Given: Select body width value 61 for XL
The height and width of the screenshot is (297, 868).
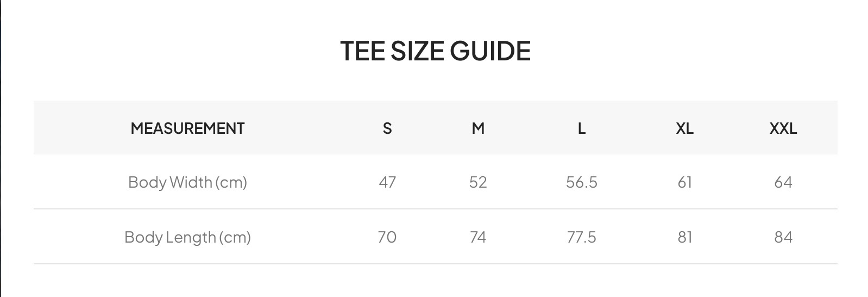Looking at the screenshot, I should point(684,182).
